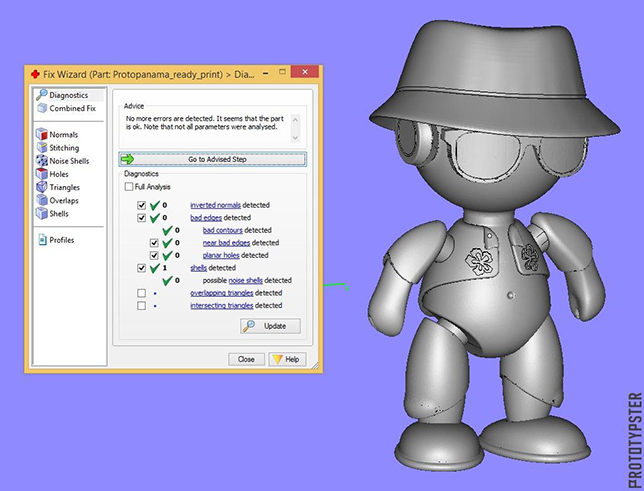
Task: Follow the intersecting triangles link
Action: pyautogui.click(x=221, y=306)
